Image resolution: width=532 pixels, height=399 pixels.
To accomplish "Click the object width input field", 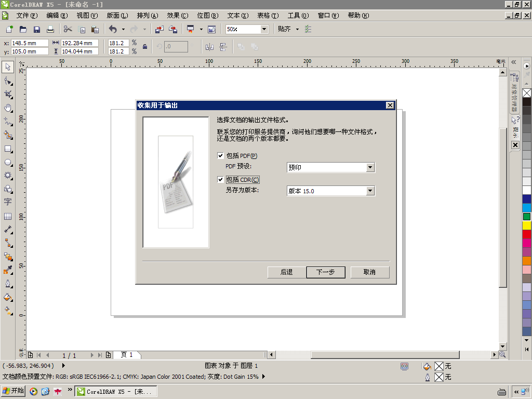I will click(x=79, y=43).
